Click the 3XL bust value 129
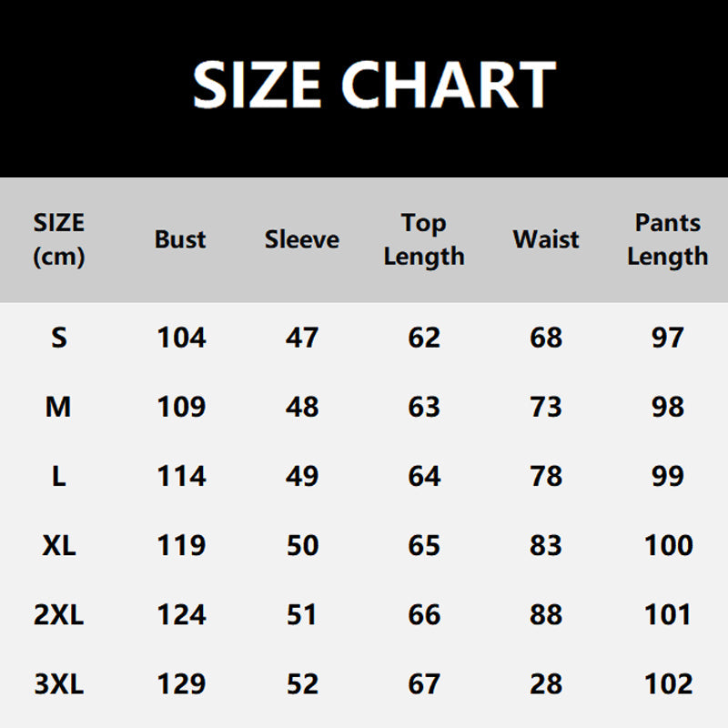The image size is (728, 728). tap(181, 683)
